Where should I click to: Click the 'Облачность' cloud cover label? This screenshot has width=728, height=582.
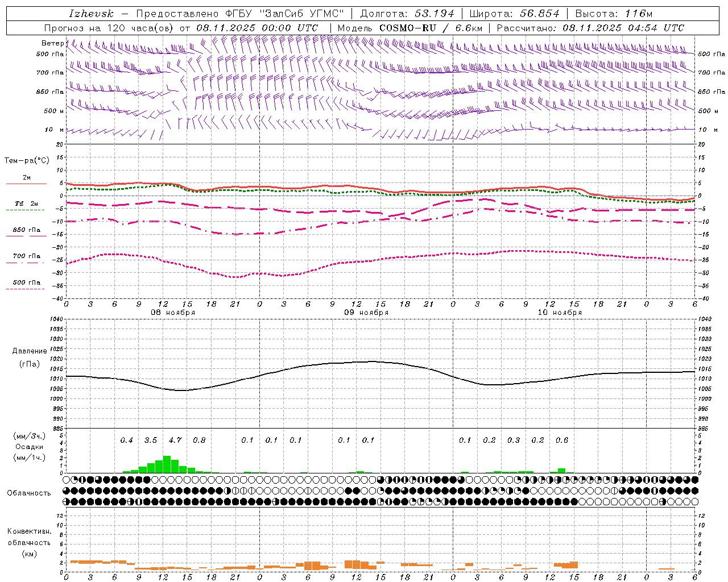pos(29,493)
